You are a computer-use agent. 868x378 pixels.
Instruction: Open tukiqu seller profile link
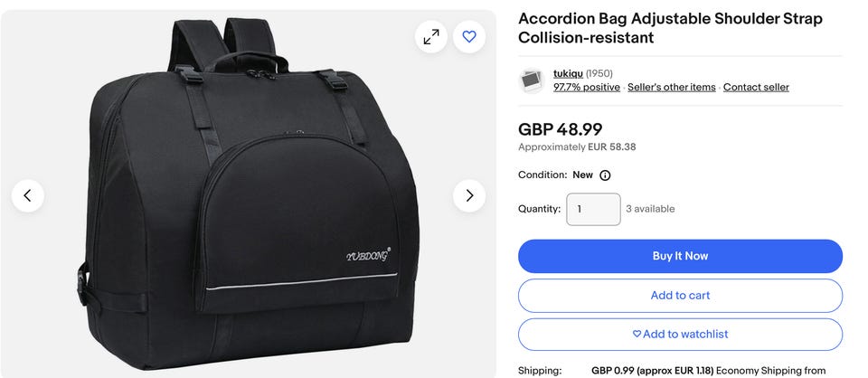click(x=568, y=73)
